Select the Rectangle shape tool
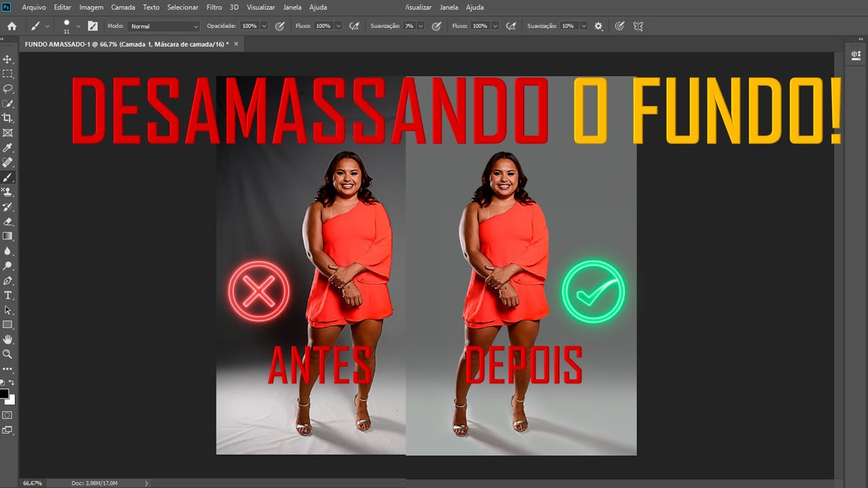The image size is (868, 488). pos(7,325)
